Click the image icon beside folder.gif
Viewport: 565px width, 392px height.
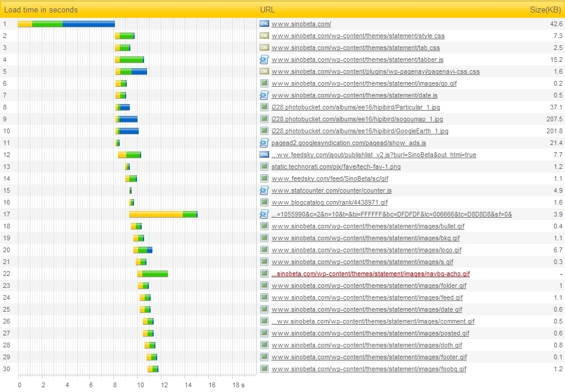[x=264, y=285]
